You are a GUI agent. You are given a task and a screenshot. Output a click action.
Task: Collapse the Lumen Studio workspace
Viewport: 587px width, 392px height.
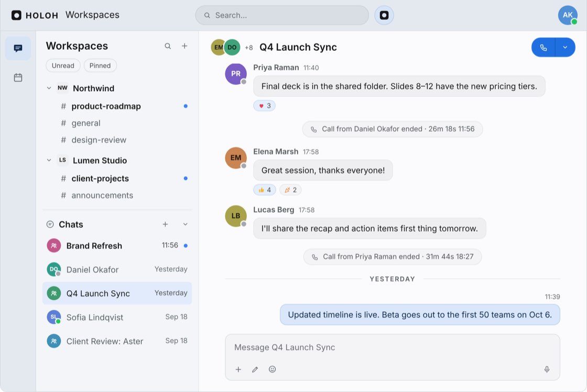pos(49,160)
